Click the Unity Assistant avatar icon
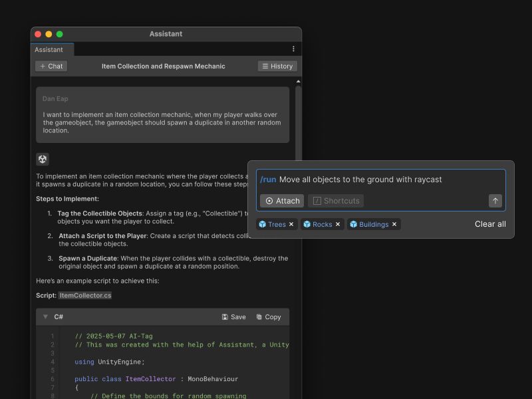The image size is (532, 399). [x=43, y=159]
